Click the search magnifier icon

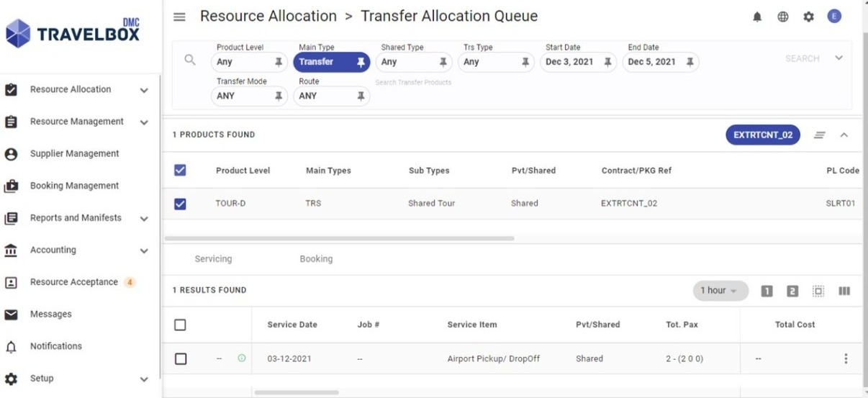190,60
